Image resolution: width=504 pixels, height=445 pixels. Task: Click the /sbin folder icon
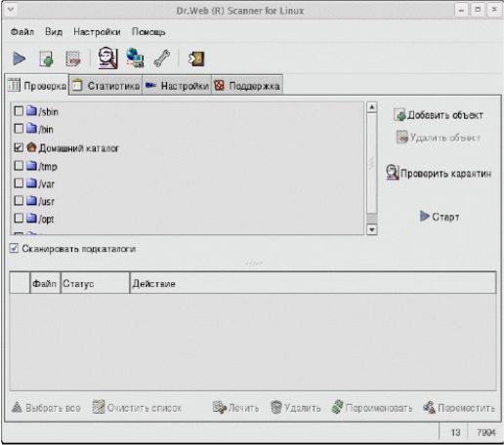[x=31, y=110]
